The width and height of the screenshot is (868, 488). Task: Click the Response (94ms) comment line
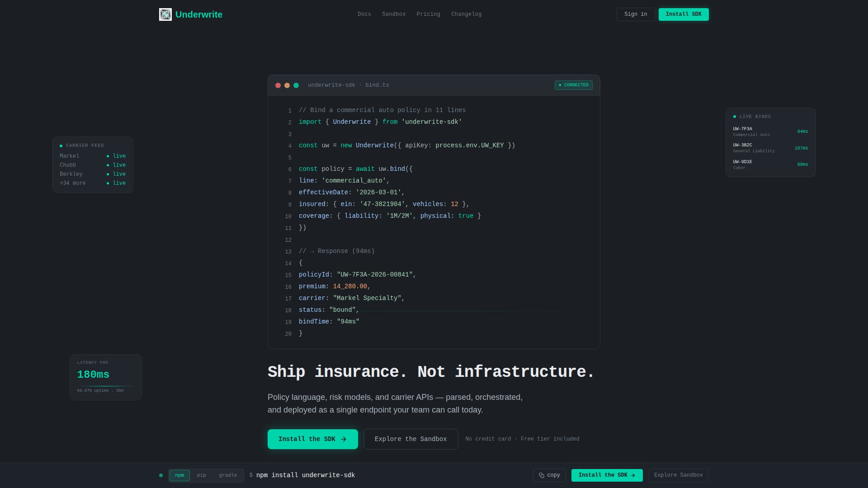[x=336, y=251]
